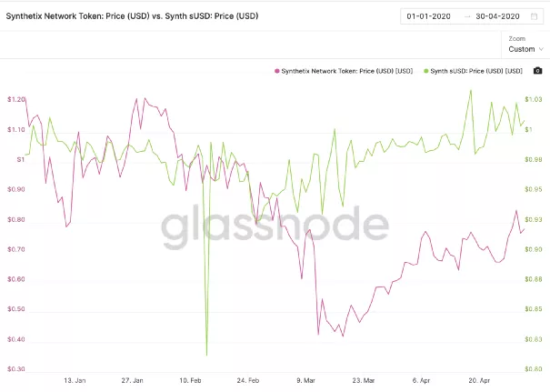Edit the 01-01-2020 start date field
Screen dimensions: 550x392
tap(429, 16)
